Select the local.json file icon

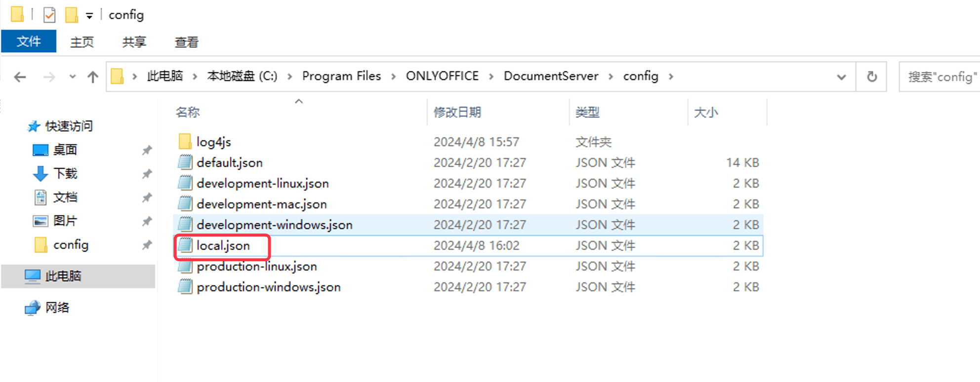click(x=185, y=245)
